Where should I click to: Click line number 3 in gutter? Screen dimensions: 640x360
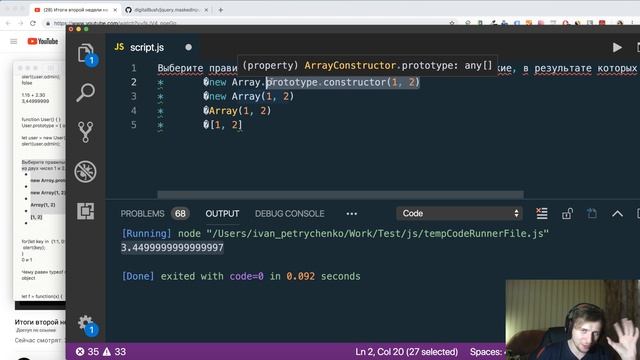click(133, 96)
